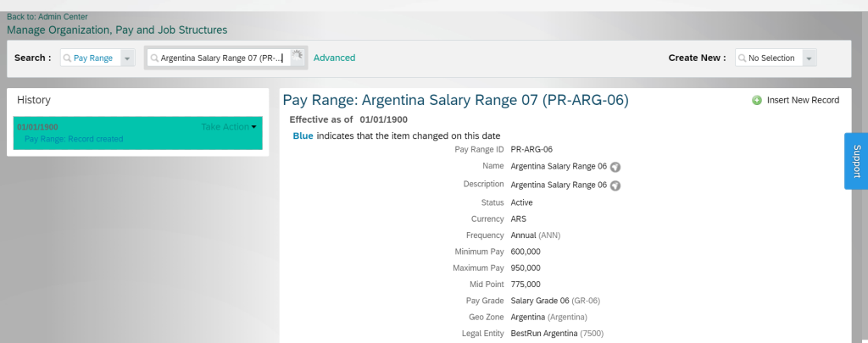Click the magnifier icon in the Create New box

point(743,58)
